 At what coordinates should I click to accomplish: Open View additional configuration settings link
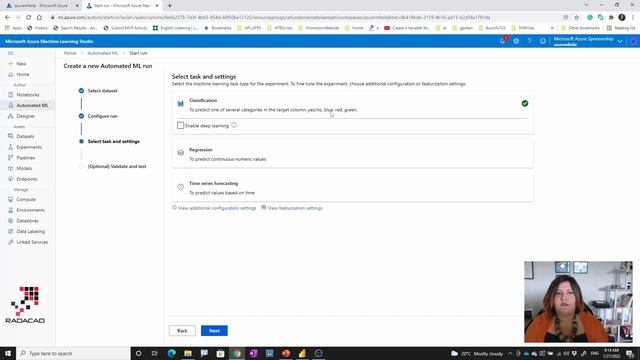point(214,208)
